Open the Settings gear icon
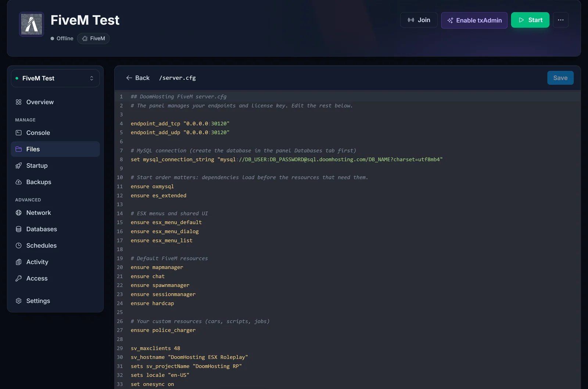 (x=19, y=301)
